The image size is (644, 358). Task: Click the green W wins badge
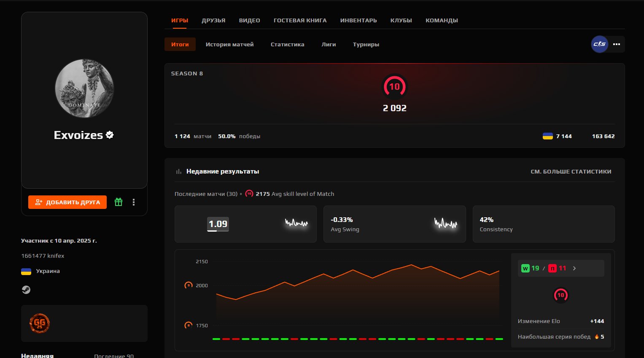pos(525,268)
